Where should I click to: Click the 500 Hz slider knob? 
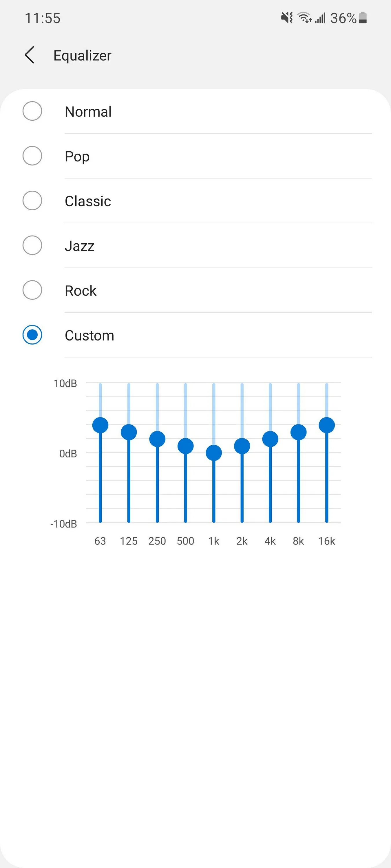click(x=186, y=446)
